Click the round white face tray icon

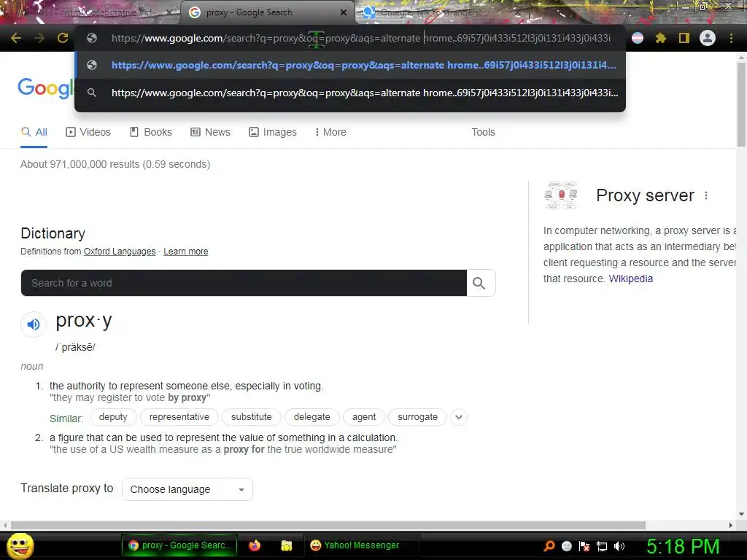pyautogui.click(x=567, y=546)
